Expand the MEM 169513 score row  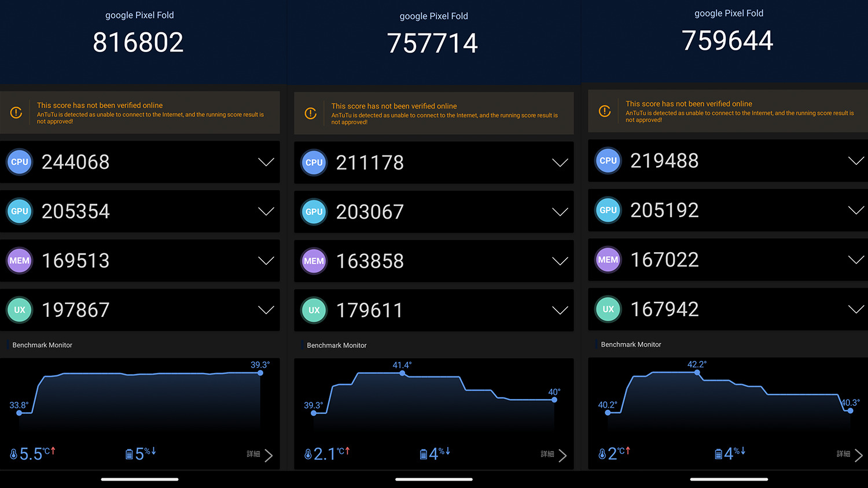[x=266, y=261]
